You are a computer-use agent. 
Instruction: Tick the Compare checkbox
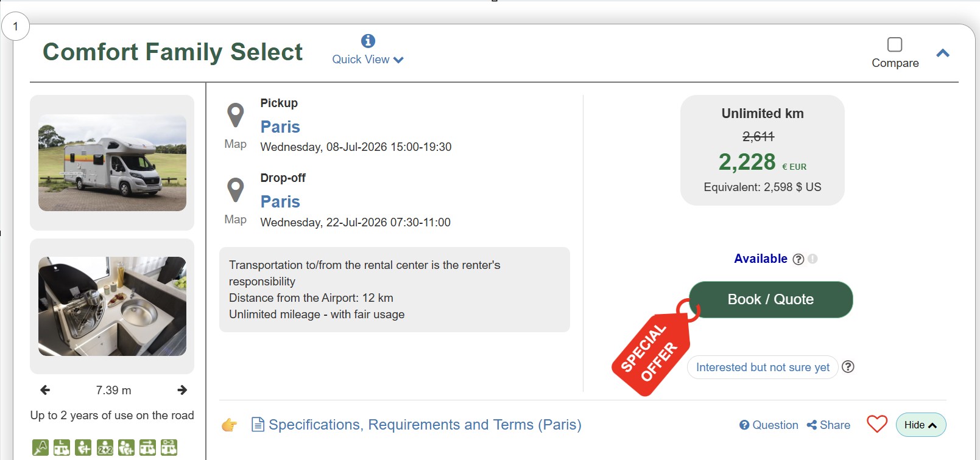point(894,43)
